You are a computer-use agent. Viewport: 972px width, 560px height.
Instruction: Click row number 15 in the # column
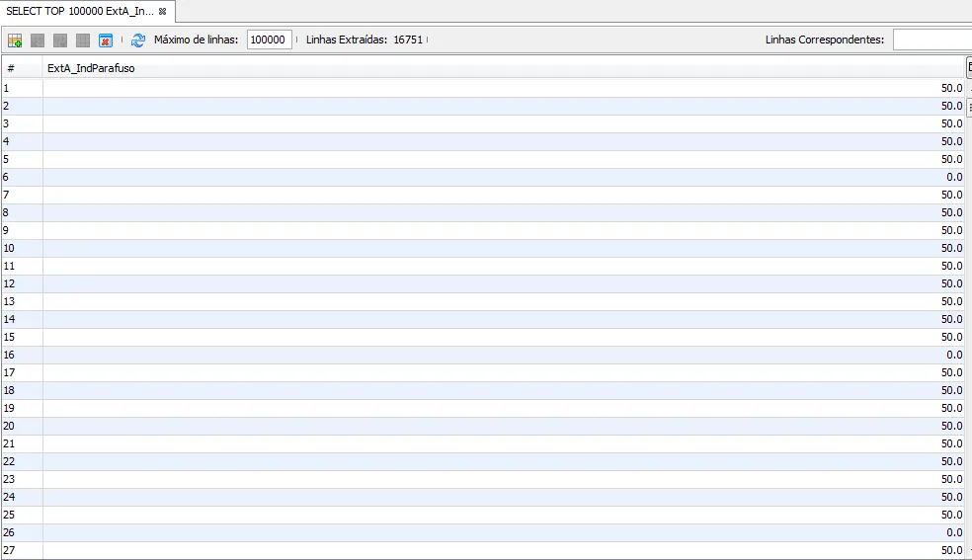[9, 337]
